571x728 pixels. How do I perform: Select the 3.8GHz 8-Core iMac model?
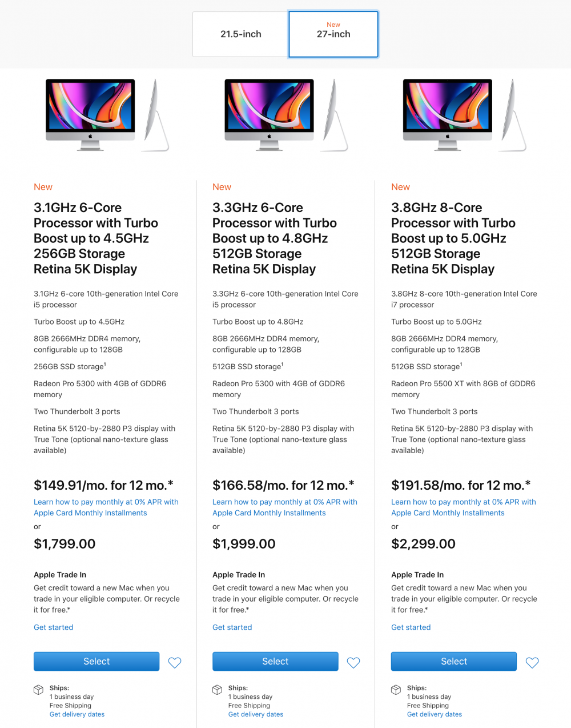click(453, 661)
